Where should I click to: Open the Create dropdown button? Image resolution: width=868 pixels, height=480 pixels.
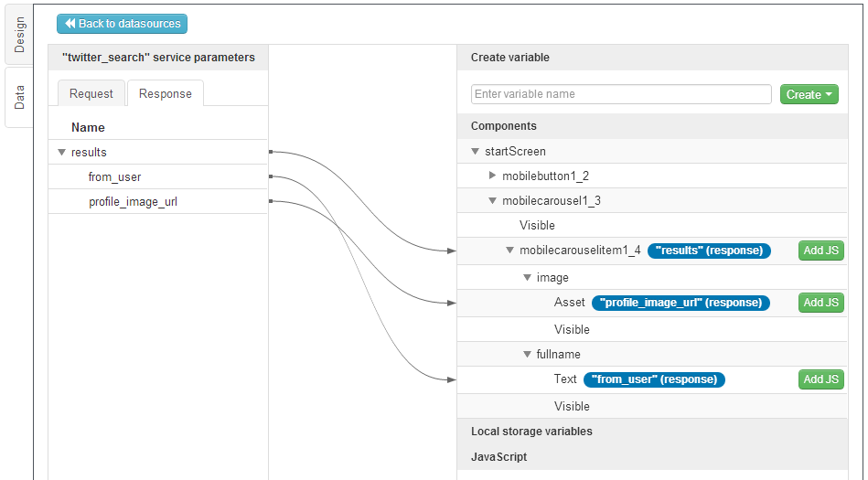coord(809,94)
